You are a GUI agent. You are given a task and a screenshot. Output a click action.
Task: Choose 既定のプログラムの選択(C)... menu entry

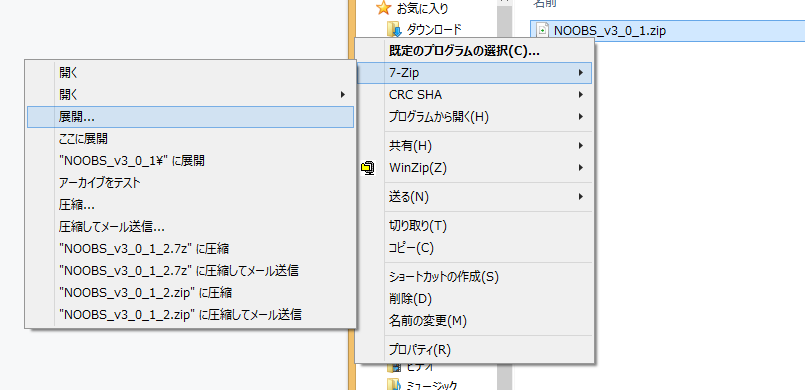pyautogui.click(x=474, y=51)
